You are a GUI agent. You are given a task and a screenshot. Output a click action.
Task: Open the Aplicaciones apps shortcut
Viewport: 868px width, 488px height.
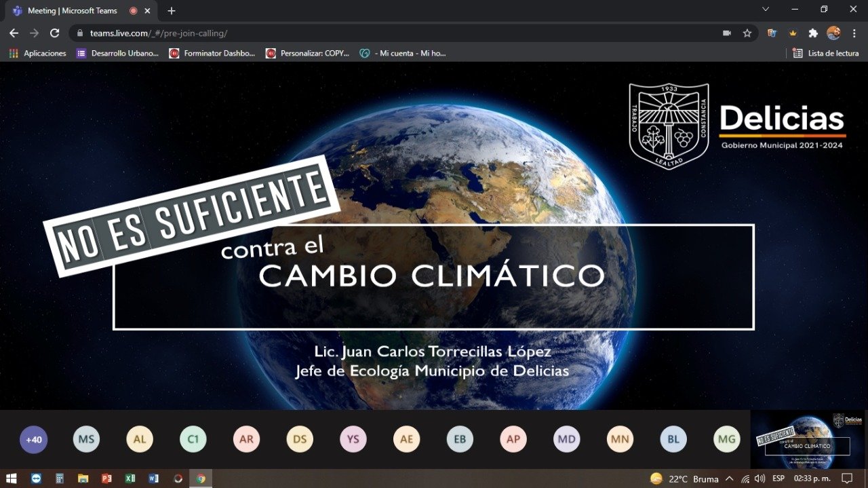click(x=38, y=53)
